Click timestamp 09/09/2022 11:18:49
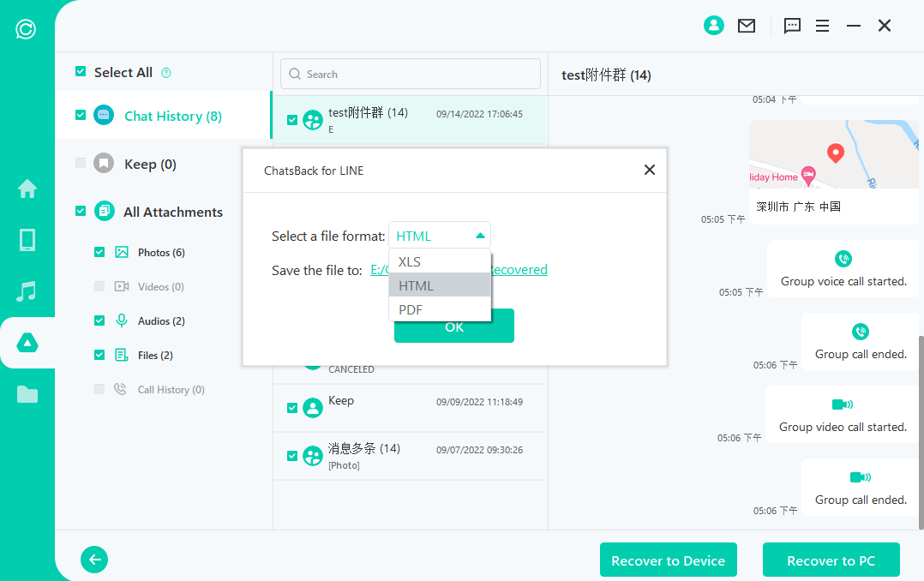The height and width of the screenshot is (581, 924). click(x=479, y=402)
